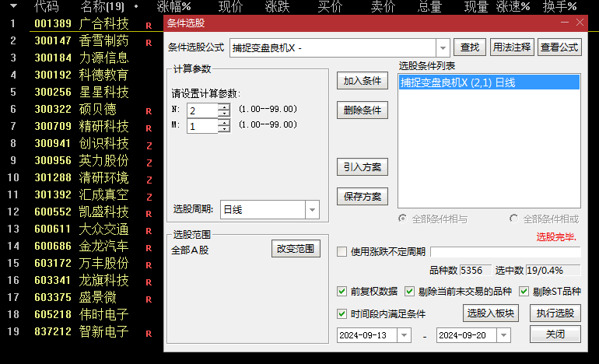Image resolution: width=599 pixels, height=364 pixels.
Task: Select stock 300192 科德教育
Action: [x=82, y=75]
